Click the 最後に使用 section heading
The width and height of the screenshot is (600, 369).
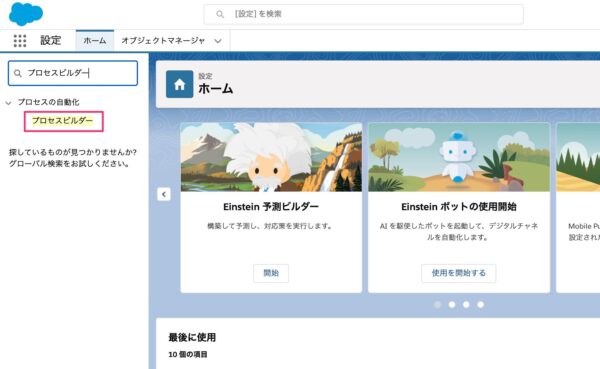192,337
